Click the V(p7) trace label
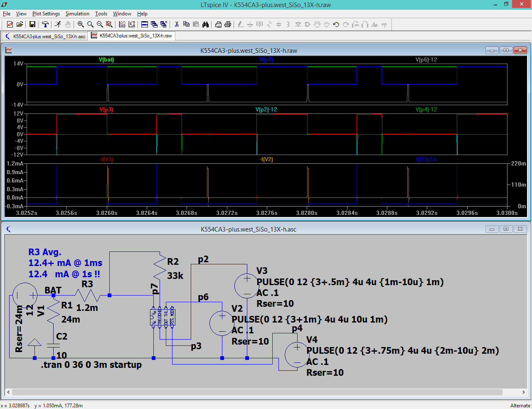Image resolution: width=532 pixels, height=409 pixels. 266,60
